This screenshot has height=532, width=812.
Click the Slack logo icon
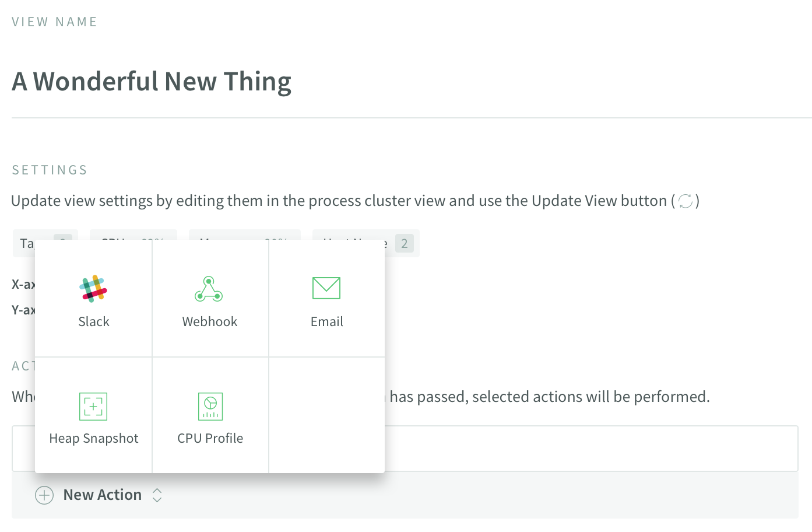93,288
